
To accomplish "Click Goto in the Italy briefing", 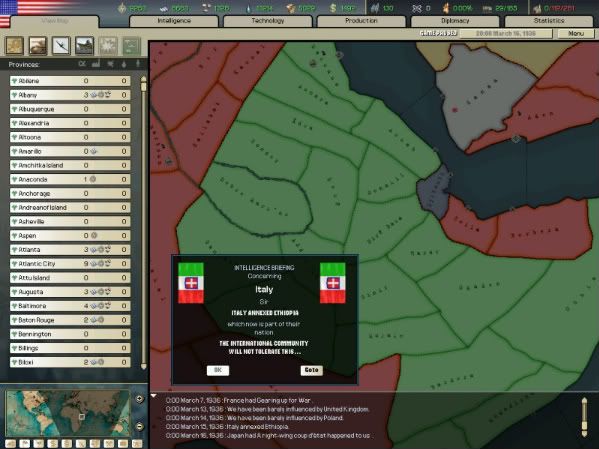I will (311, 370).
